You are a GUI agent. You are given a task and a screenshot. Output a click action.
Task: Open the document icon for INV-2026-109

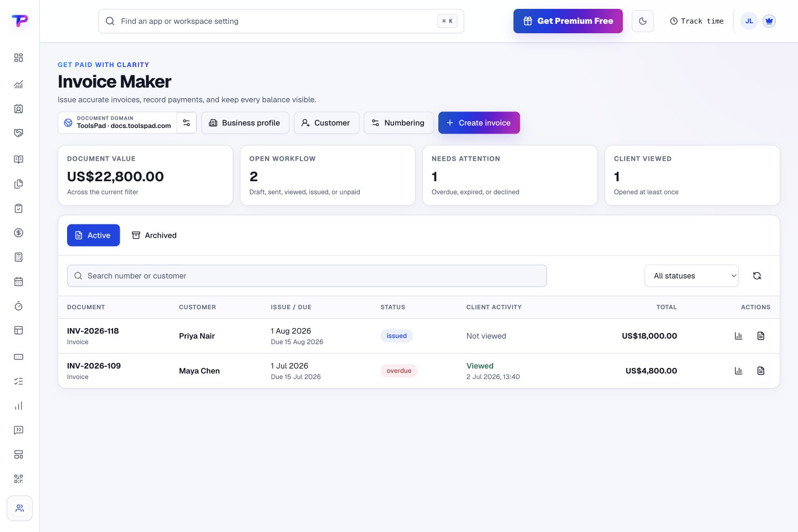click(761, 371)
